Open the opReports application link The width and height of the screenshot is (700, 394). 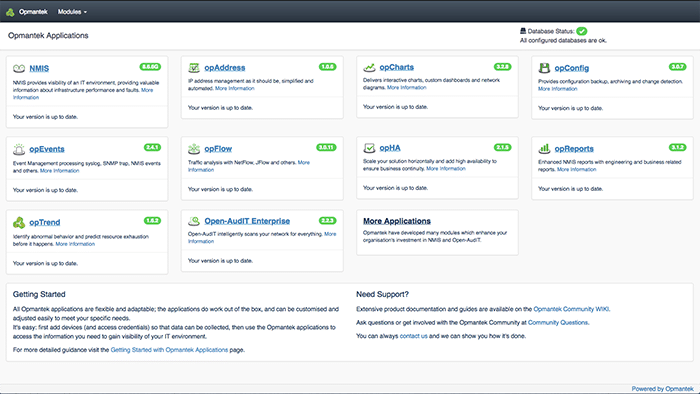coord(574,149)
